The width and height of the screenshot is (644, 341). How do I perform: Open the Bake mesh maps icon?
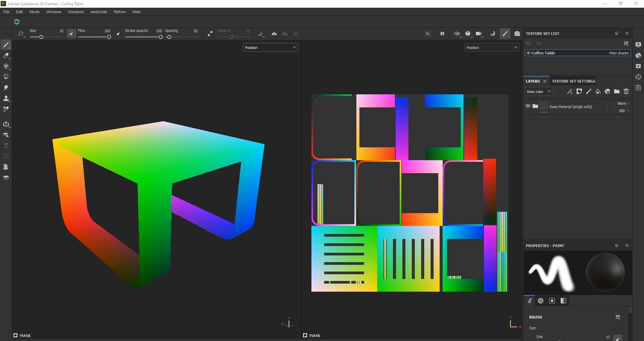6,135
